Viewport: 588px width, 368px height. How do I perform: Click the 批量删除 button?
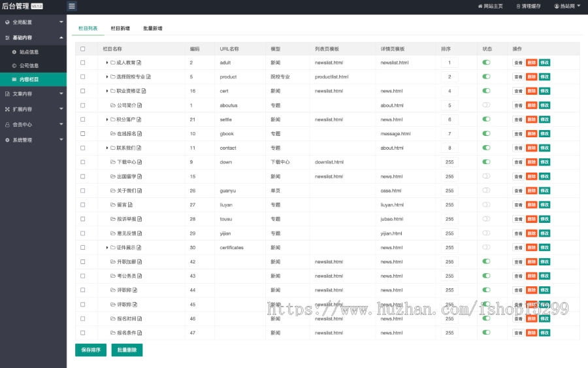[127, 350]
